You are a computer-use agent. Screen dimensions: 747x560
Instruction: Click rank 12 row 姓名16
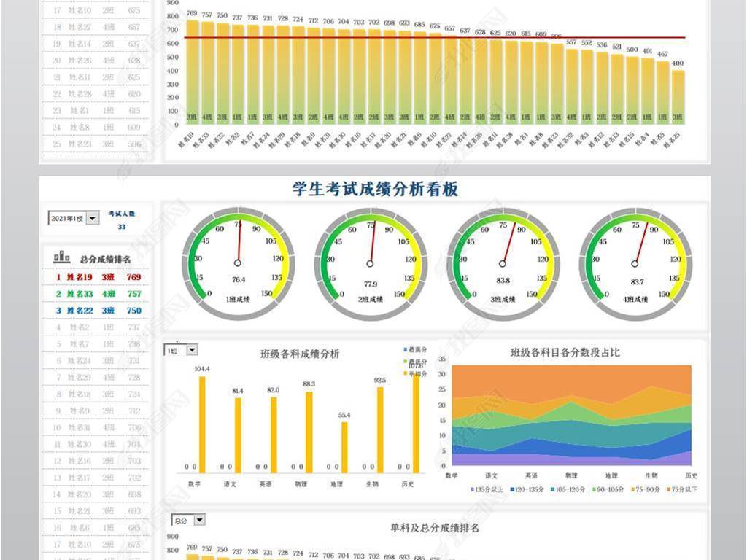point(96,461)
